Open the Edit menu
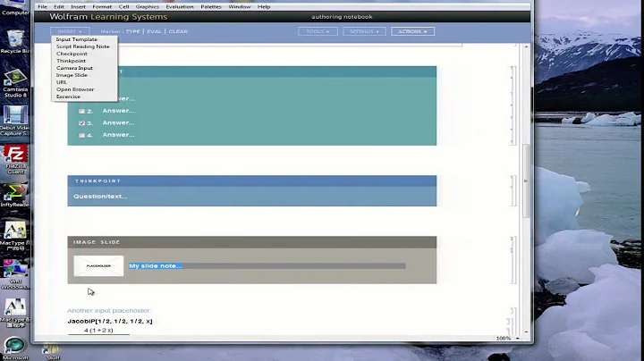This screenshot has width=644, height=361. coord(59,6)
